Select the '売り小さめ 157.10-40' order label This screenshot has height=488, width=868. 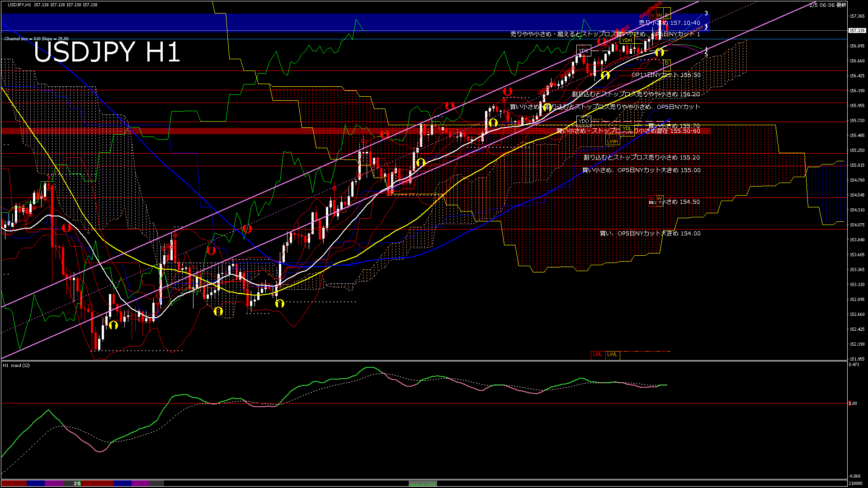(669, 23)
